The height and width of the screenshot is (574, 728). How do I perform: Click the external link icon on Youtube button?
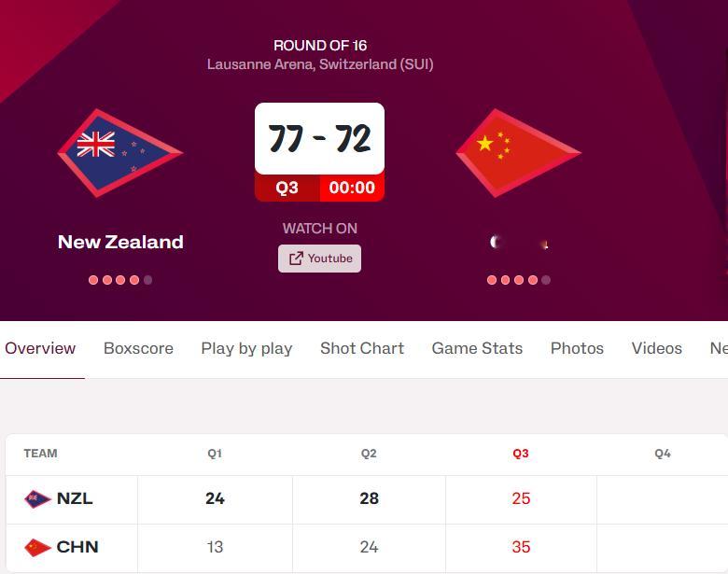coord(296,259)
